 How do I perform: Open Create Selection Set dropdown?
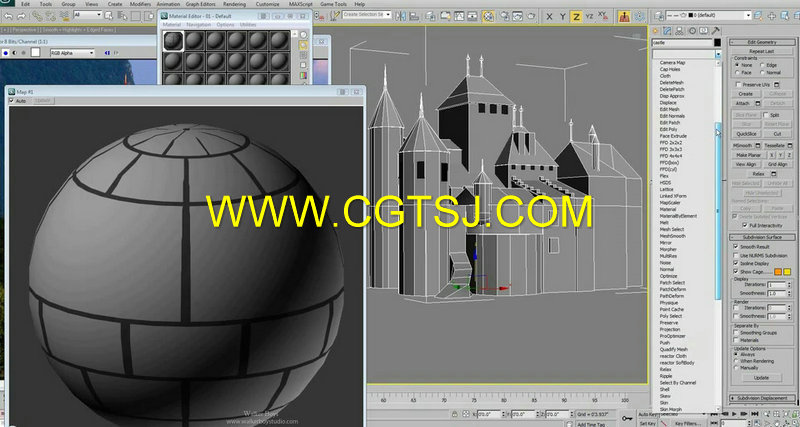(366, 15)
